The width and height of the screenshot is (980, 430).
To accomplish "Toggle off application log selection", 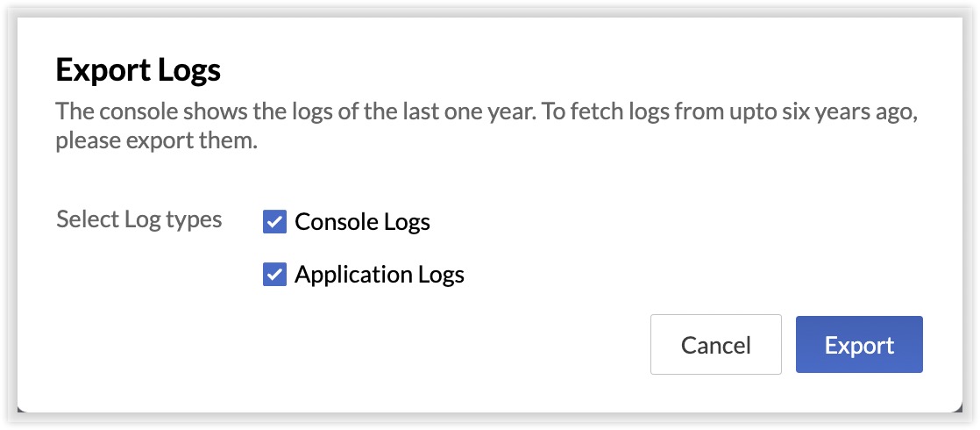I will pos(275,275).
